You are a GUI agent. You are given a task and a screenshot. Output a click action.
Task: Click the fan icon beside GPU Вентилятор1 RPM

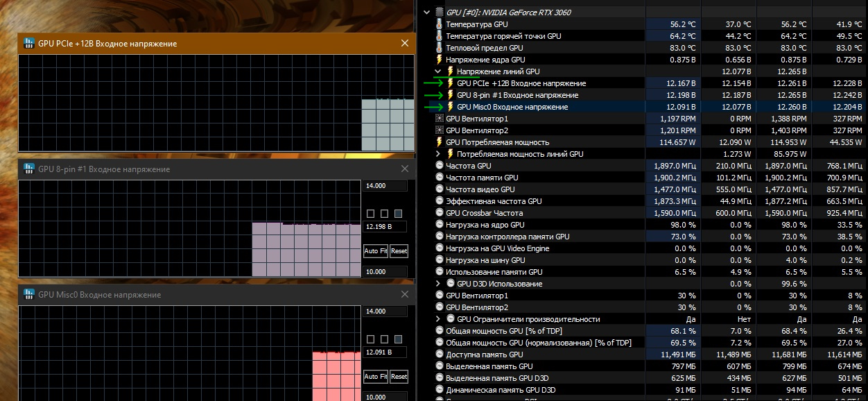point(439,119)
